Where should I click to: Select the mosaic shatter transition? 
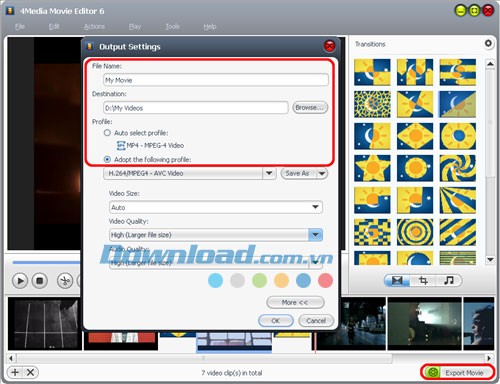click(372, 104)
